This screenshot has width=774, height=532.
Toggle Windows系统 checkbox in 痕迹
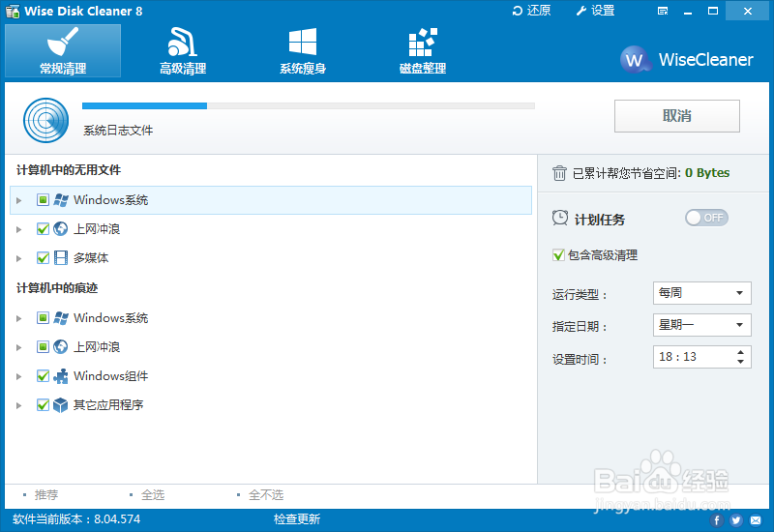pyautogui.click(x=43, y=318)
